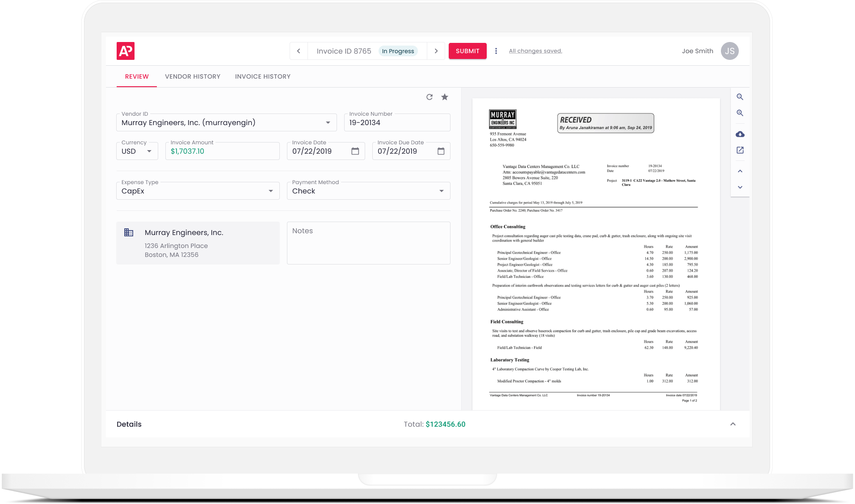Expand the Details panel chevron
This screenshot has width=855, height=504.
733,424
